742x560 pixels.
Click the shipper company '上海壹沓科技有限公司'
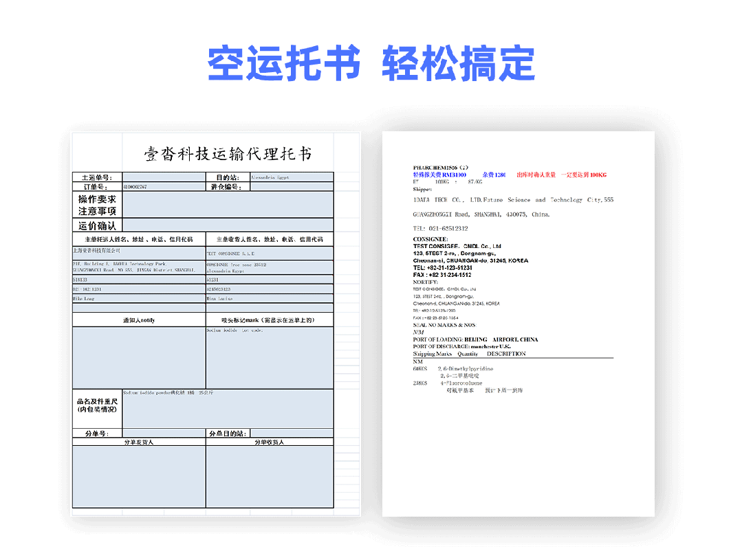96,251
